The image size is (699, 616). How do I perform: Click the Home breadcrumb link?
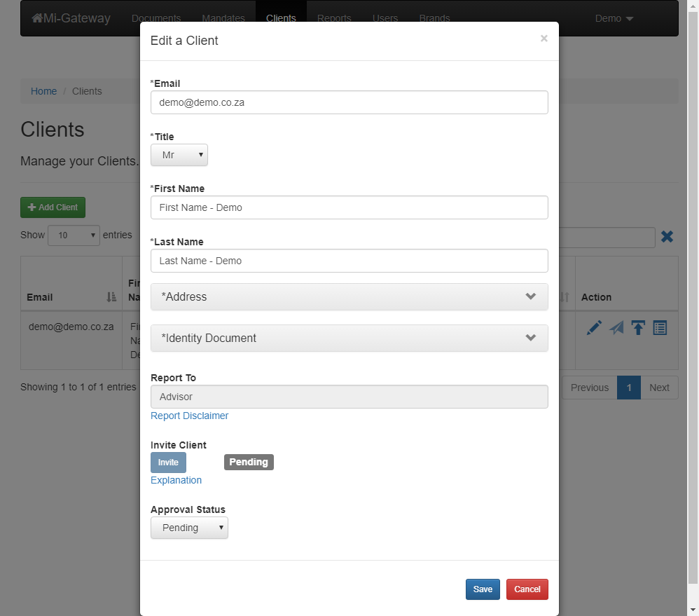coord(43,91)
